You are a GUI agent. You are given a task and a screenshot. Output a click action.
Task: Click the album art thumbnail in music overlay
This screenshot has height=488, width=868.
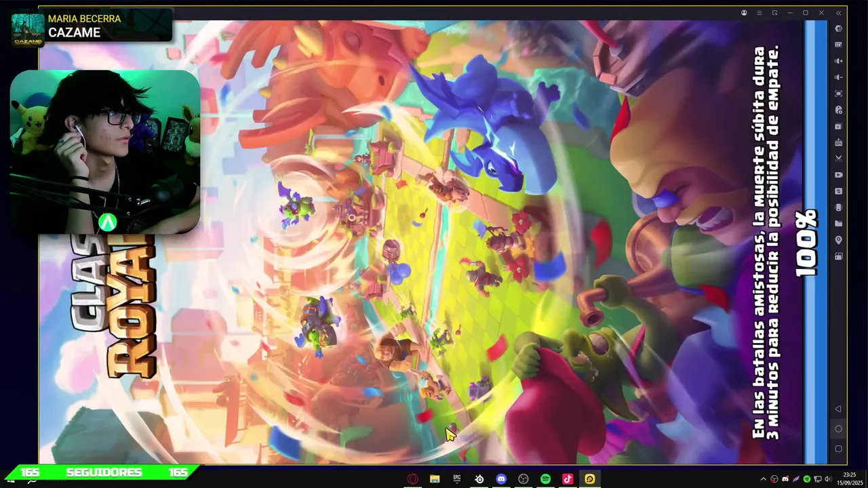click(28, 29)
